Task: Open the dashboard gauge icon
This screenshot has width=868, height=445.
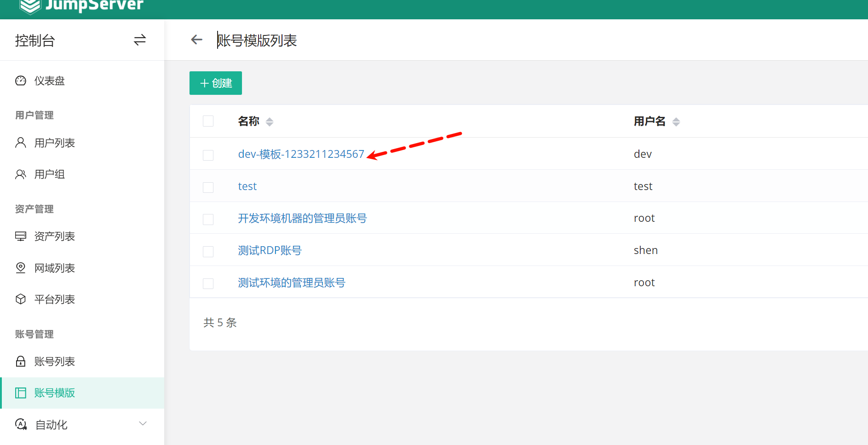Action: 21,81
